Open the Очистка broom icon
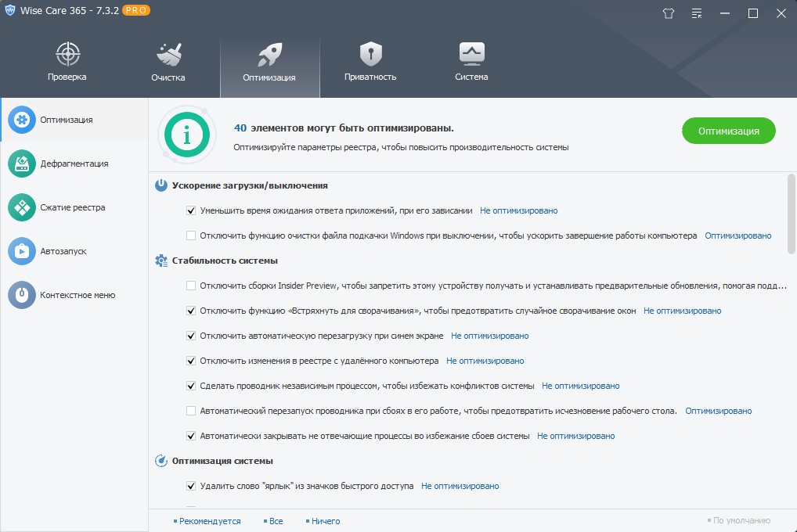 [x=168, y=55]
